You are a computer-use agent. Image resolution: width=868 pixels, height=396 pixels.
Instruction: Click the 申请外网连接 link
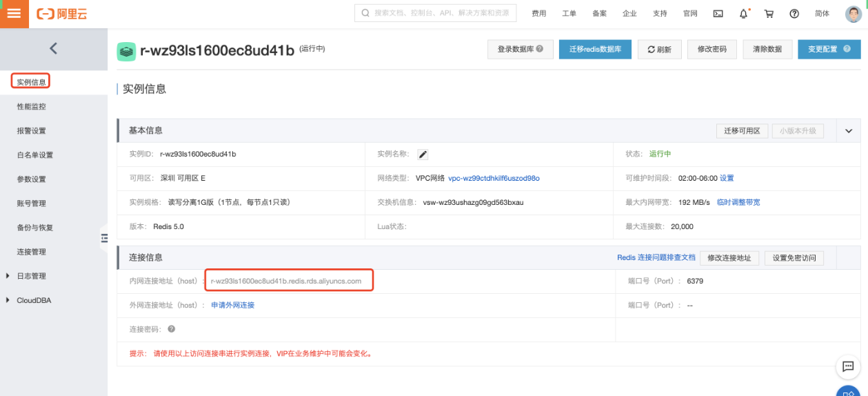pos(232,305)
